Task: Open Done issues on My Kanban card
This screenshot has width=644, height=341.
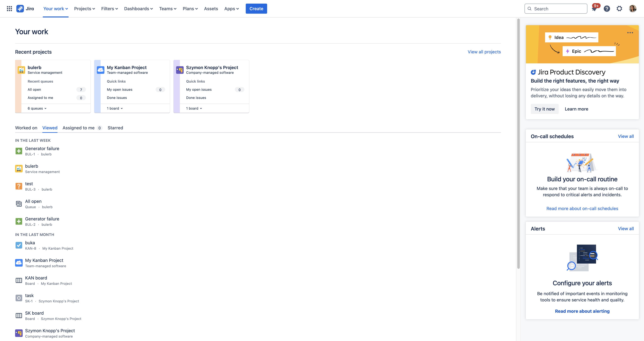Action: coord(117,98)
